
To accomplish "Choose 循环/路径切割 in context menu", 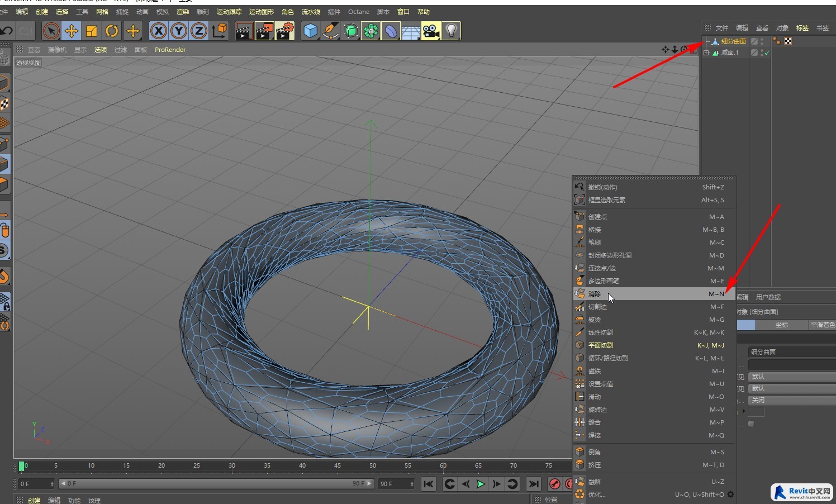I will click(x=654, y=358).
